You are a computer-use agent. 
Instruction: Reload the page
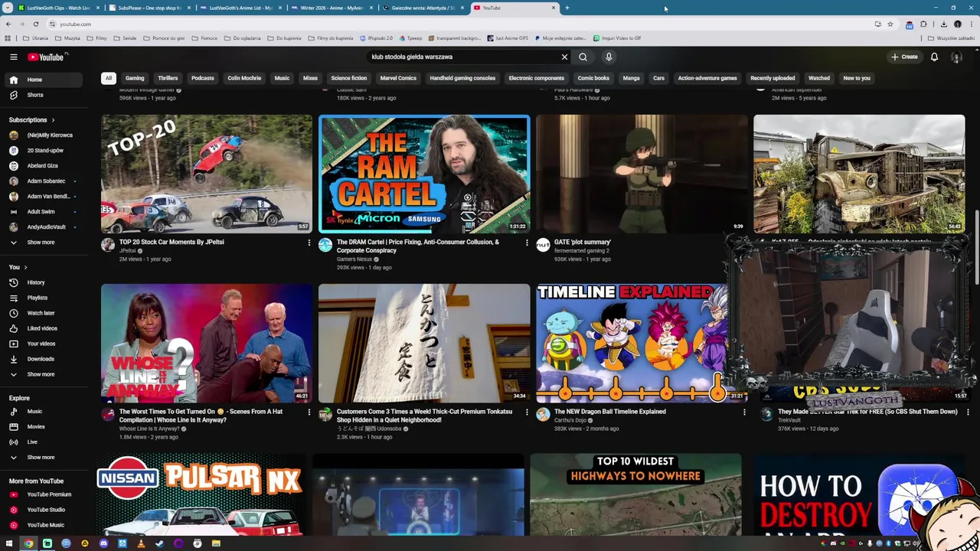point(35,24)
